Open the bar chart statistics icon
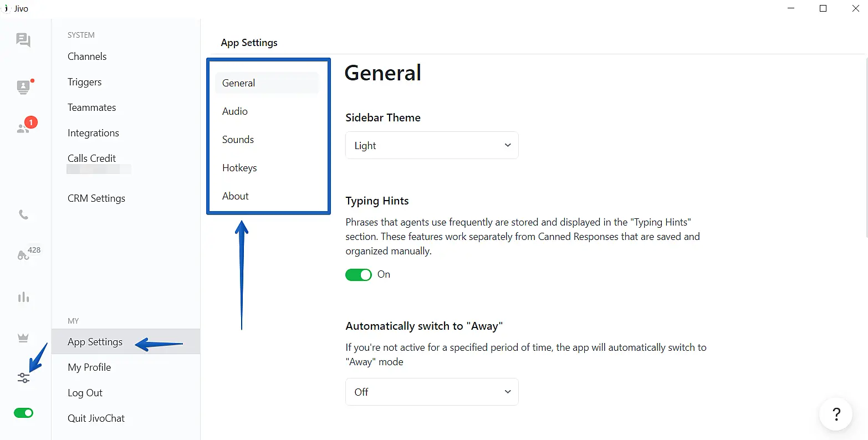Image resolution: width=868 pixels, height=440 pixels. tap(23, 298)
